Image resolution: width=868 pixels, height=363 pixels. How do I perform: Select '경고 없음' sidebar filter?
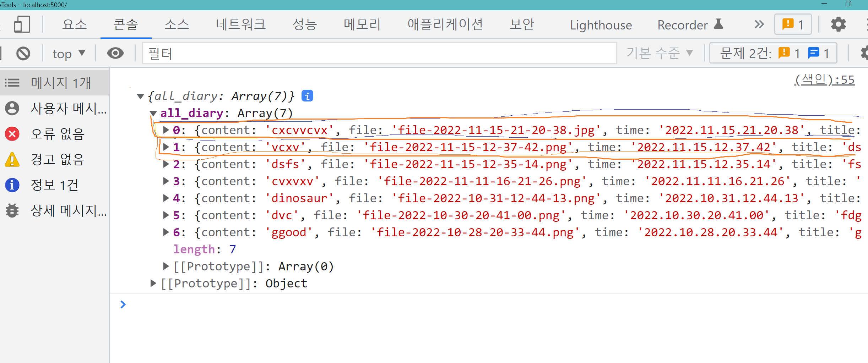point(55,159)
